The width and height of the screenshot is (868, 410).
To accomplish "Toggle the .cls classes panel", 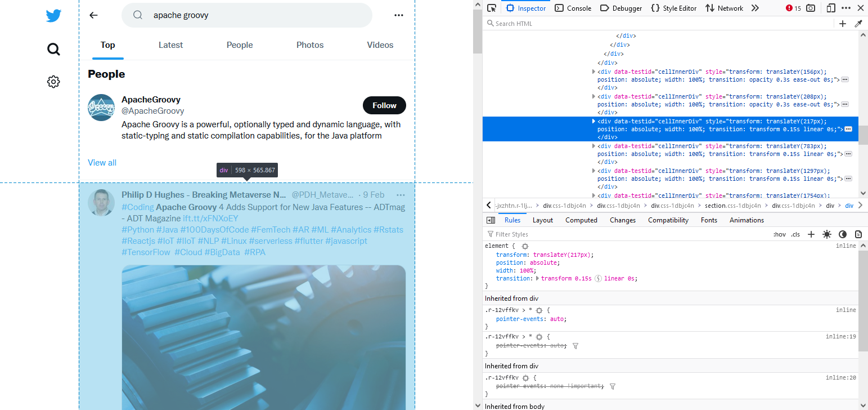I will click(795, 234).
